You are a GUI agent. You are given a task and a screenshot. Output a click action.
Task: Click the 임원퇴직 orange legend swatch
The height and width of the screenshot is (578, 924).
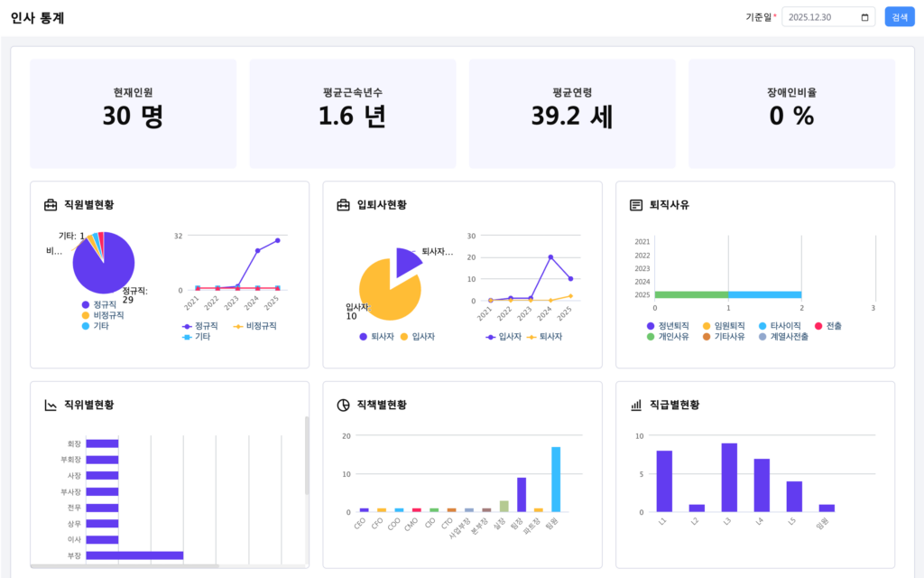[707, 325]
